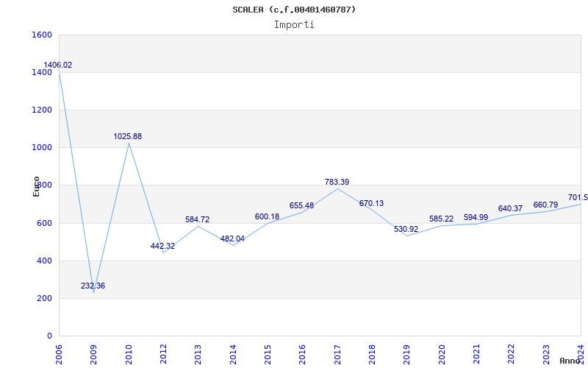This screenshot has width=588, height=368.
Task: Click the 200 y-axis tick label
Action: pos(45,298)
